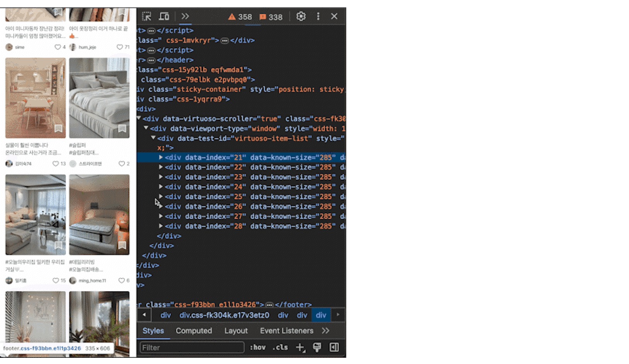Select the data-index 24 div row
The height and width of the screenshot is (364, 629).
point(241,187)
